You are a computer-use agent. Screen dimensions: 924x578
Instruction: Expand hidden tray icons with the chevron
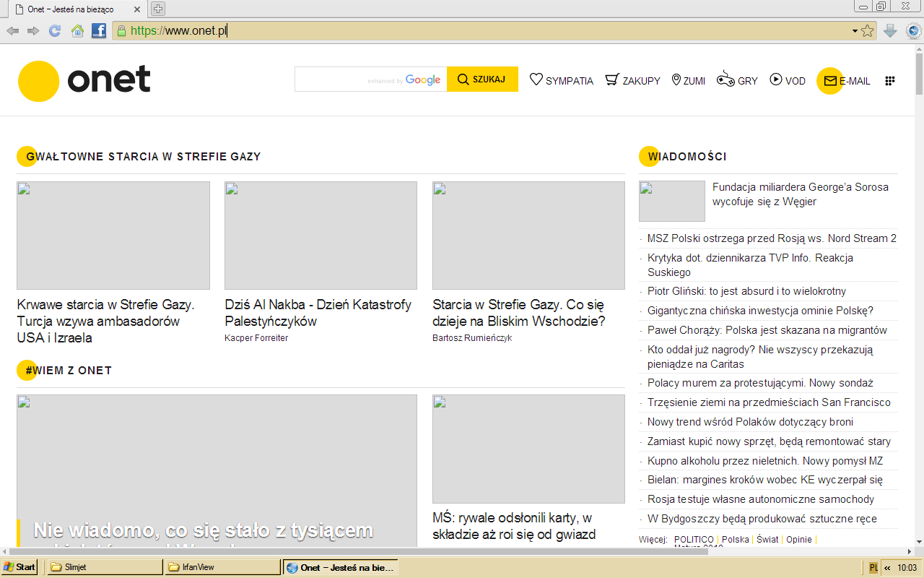coord(887,568)
